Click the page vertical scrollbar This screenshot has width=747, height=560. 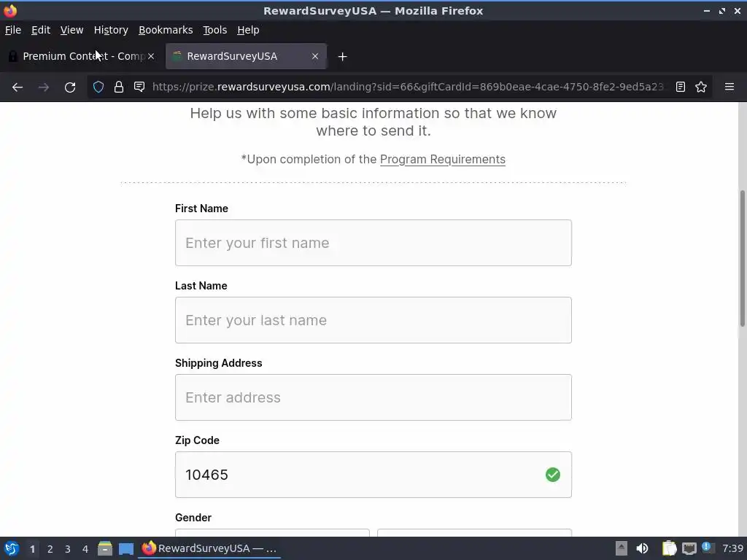click(742, 258)
